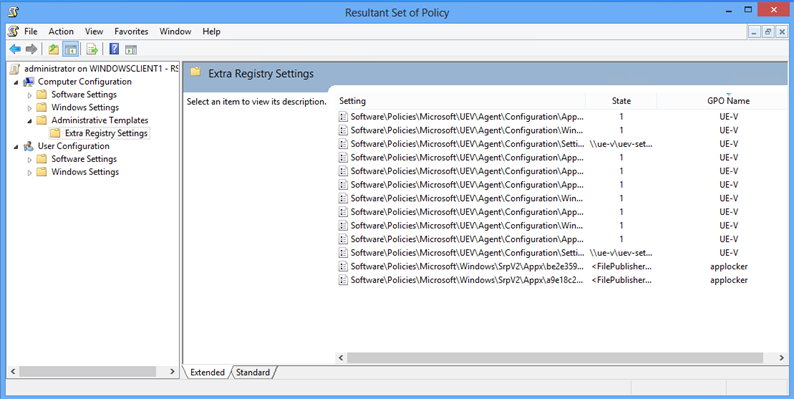794x399 pixels.
Task: Collapse the User Configuration tree node
Action: [x=16, y=146]
